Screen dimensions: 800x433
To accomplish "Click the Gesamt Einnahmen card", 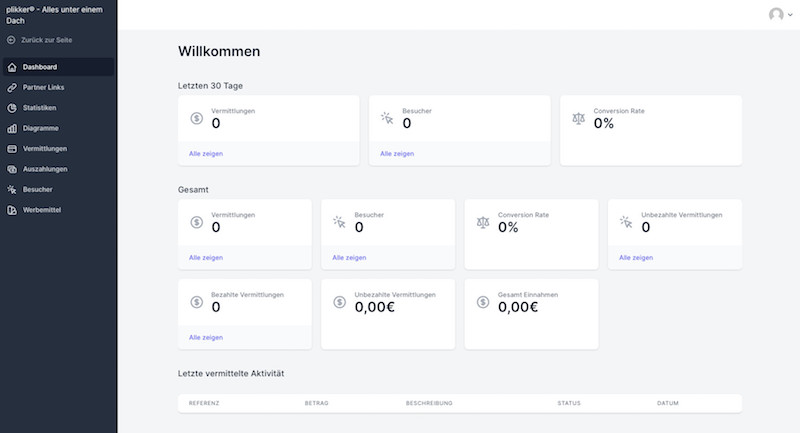I will coord(531,314).
